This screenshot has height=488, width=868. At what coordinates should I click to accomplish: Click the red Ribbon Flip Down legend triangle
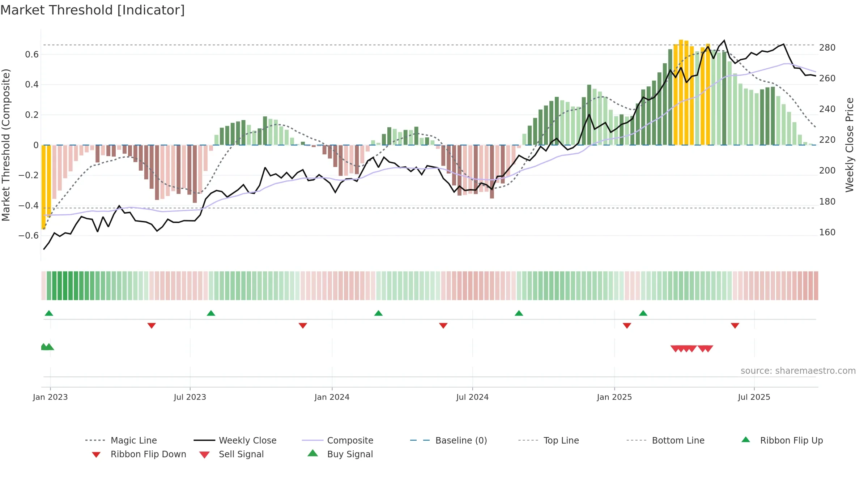pos(96,455)
